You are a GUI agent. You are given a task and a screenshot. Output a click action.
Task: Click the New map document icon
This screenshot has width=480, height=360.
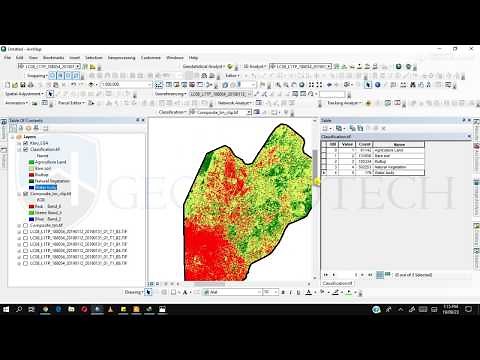click(8, 85)
